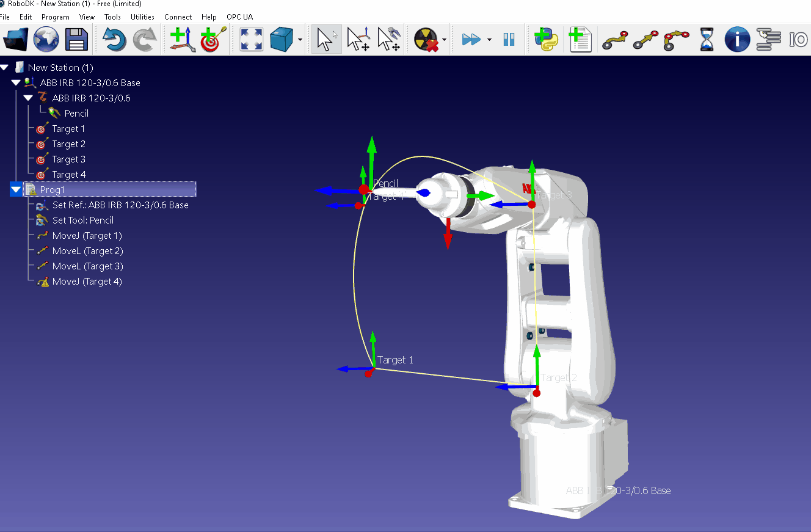Open the Edit menu
This screenshot has height=532, width=811.
tap(26, 17)
